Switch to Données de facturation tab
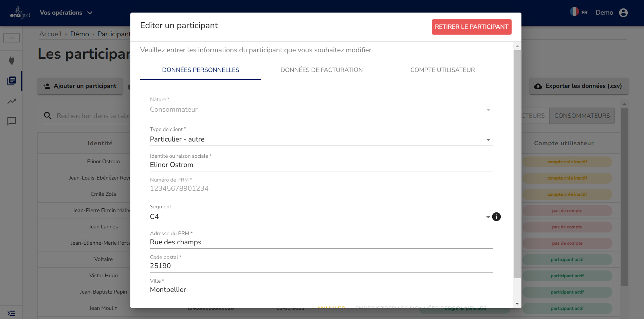This screenshot has width=644, height=319. 321,70
